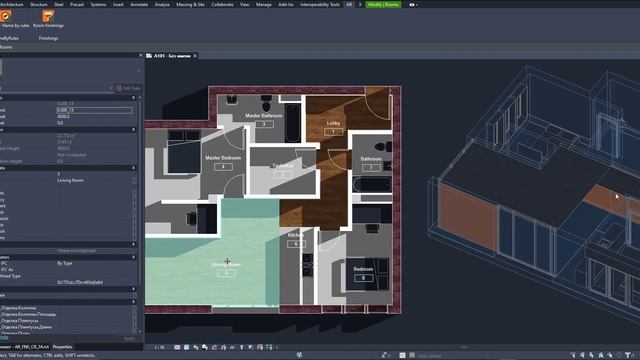Select the Master Bedroom room tag
This screenshot has width=640, height=360.
223,162
